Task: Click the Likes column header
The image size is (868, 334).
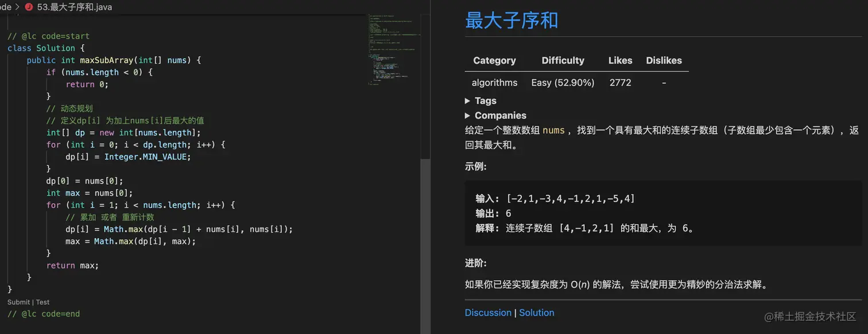Action: pos(620,60)
